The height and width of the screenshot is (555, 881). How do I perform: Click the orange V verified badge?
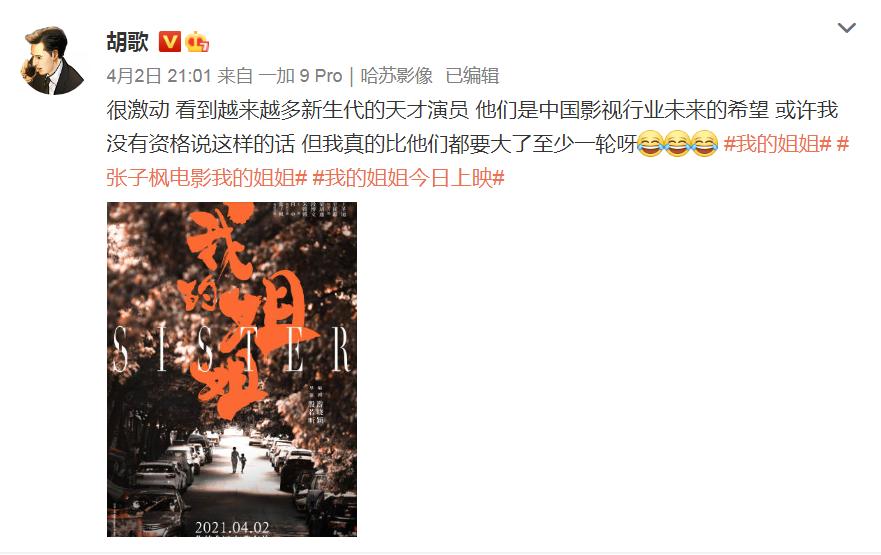coord(170,42)
